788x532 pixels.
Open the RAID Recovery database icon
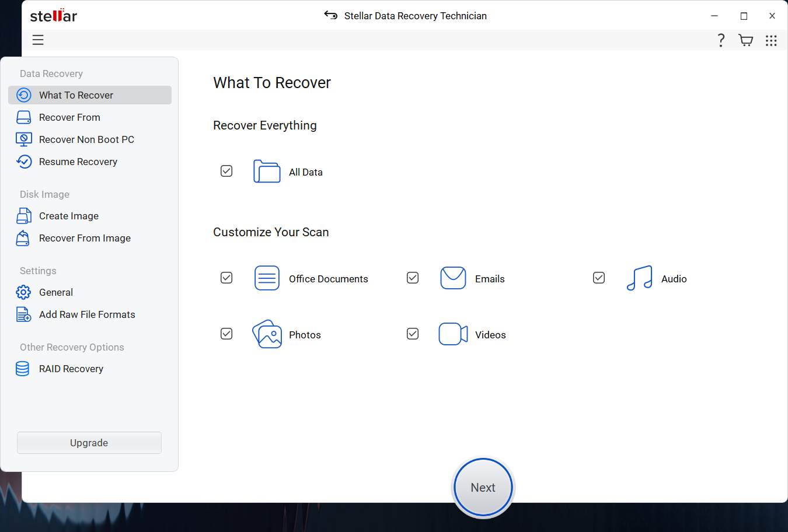23,369
